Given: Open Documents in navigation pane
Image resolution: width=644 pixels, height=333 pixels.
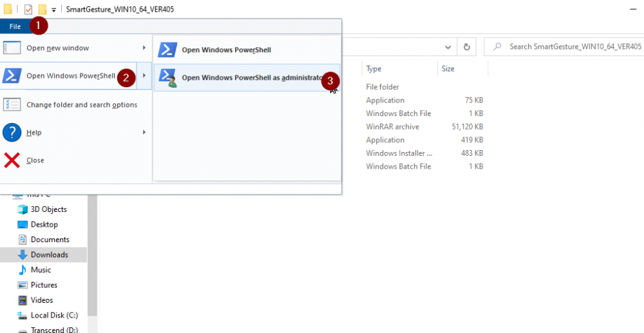Looking at the screenshot, I should (x=50, y=240).
